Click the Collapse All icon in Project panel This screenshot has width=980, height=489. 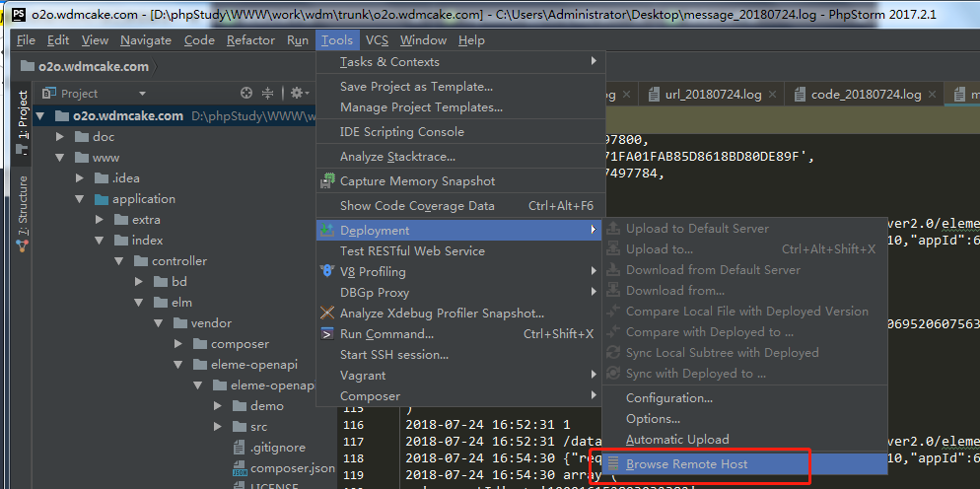[x=267, y=94]
